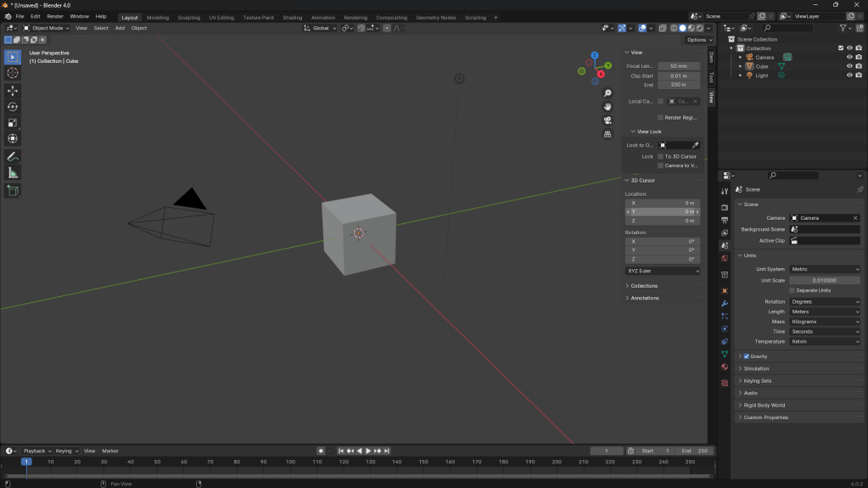Click the Jump to Endpoint playback icon
The height and width of the screenshot is (488, 868).
pyautogui.click(x=388, y=451)
